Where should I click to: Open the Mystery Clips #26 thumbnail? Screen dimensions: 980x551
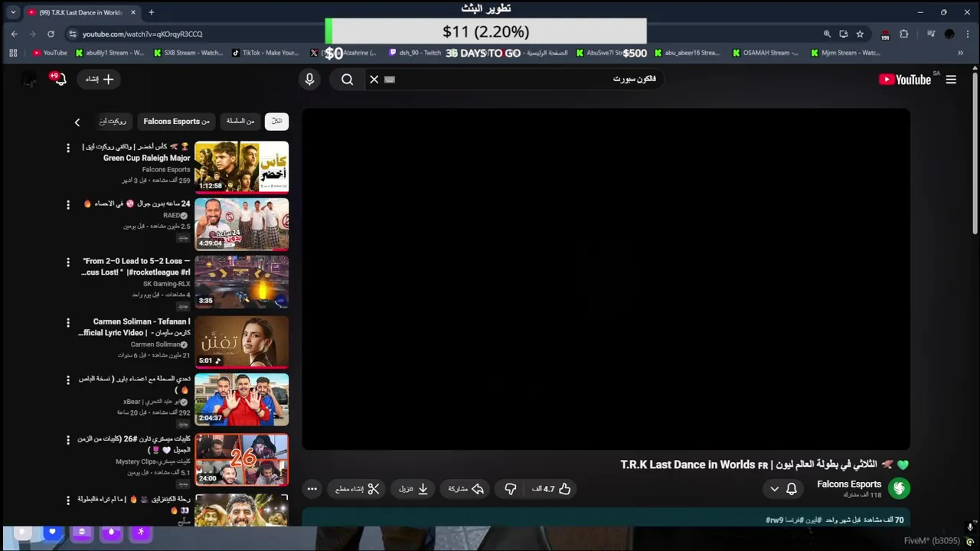pyautogui.click(x=241, y=460)
